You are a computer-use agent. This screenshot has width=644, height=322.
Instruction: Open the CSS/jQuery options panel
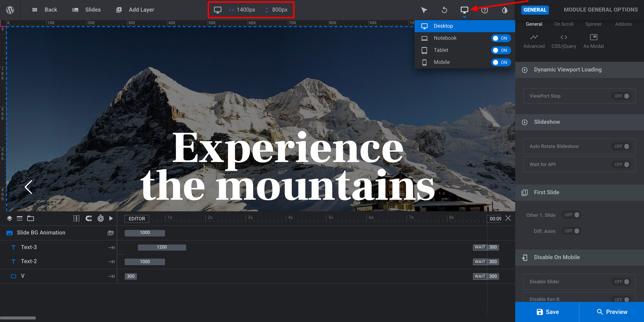click(x=564, y=41)
